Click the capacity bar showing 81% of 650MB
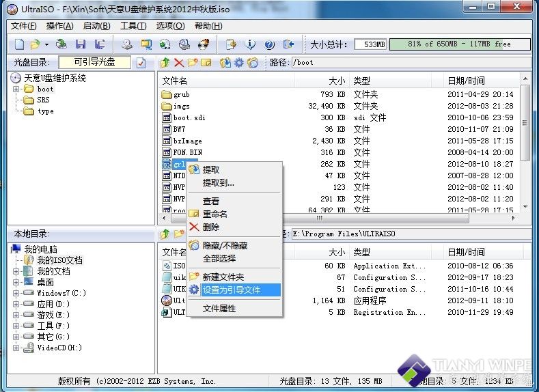539x392 pixels. (x=460, y=44)
